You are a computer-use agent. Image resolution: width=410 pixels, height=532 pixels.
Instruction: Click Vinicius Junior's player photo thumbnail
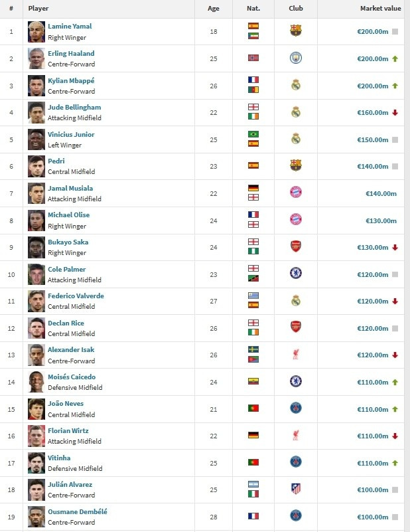[36, 139]
